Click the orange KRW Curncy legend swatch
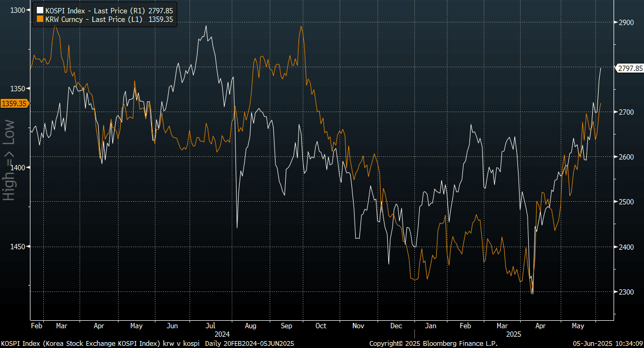 click(x=40, y=19)
